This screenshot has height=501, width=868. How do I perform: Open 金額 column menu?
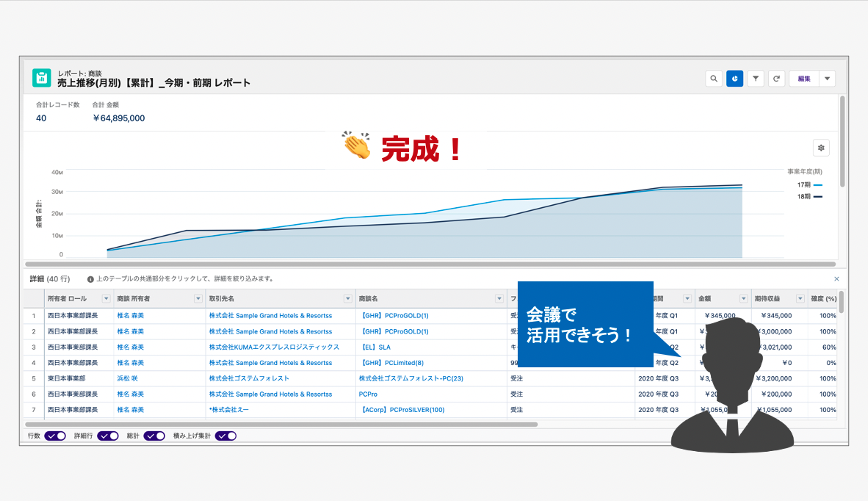click(x=744, y=299)
